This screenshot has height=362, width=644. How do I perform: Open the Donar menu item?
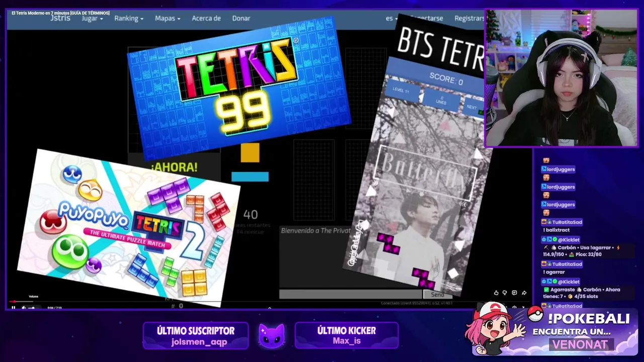[241, 18]
